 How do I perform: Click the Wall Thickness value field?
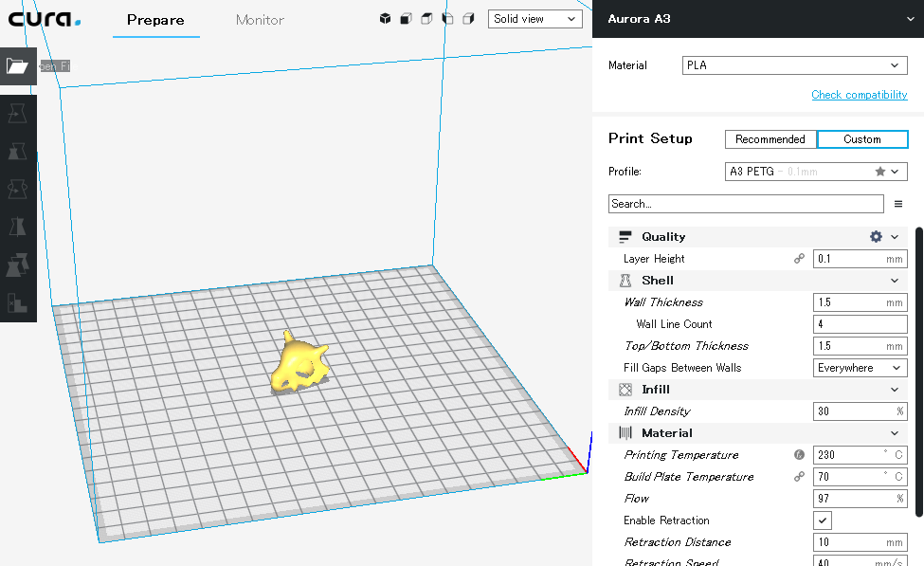[x=861, y=302]
